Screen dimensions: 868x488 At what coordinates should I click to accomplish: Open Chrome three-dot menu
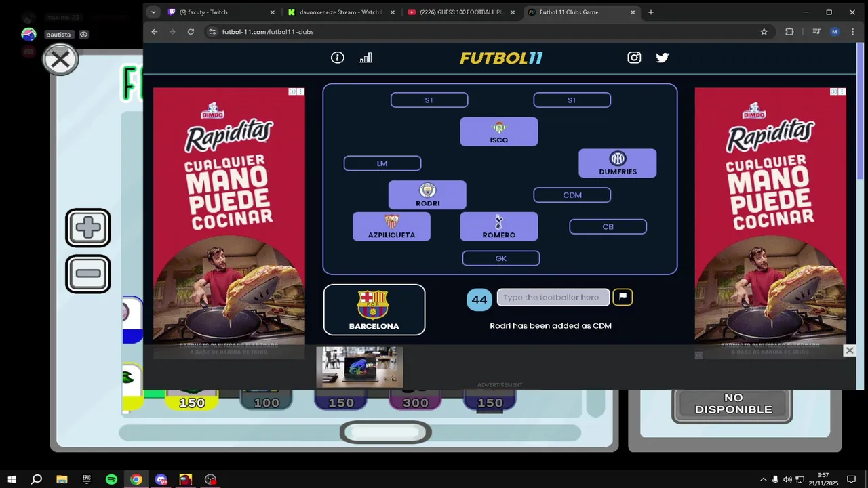pos(852,32)
